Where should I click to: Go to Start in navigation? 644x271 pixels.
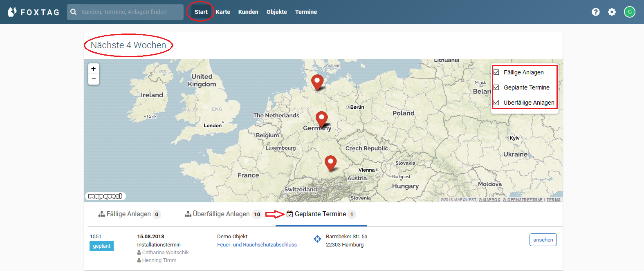click(201, 12)
